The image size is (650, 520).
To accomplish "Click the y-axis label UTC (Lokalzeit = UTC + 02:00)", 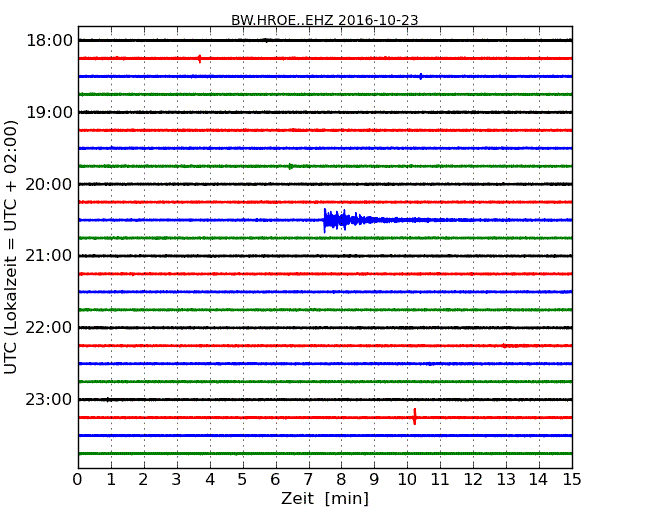I will click(x=11, y=247).
